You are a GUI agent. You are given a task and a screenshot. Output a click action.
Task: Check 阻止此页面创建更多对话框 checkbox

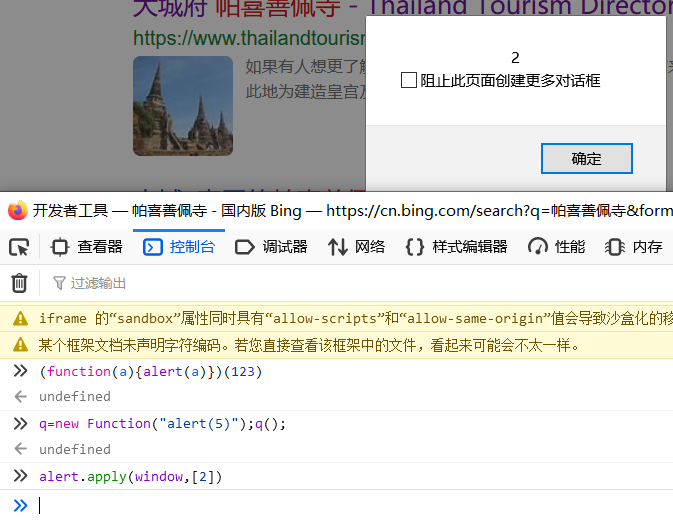(x=409, y=80)
